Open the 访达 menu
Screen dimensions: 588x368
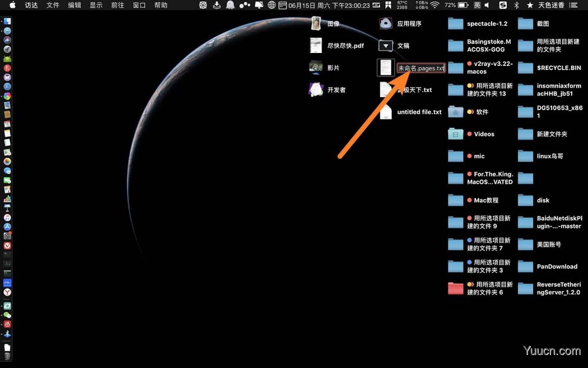(x=31, y=5)
